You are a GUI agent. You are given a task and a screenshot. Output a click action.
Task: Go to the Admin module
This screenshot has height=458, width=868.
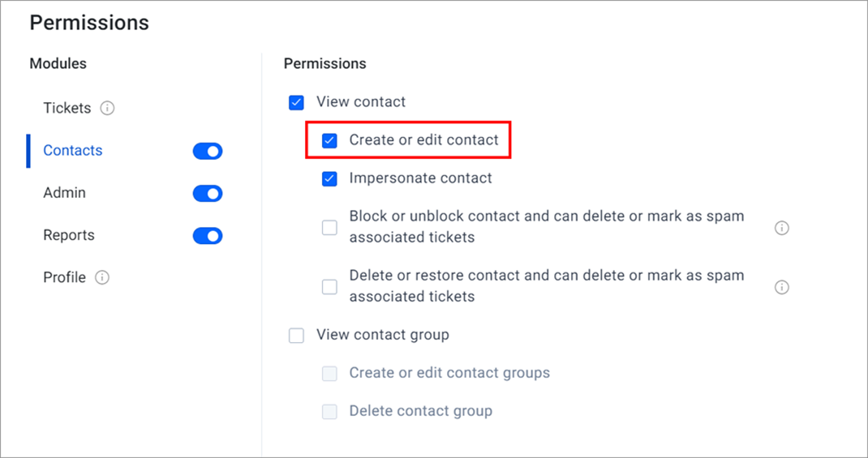tap(64, 193)
